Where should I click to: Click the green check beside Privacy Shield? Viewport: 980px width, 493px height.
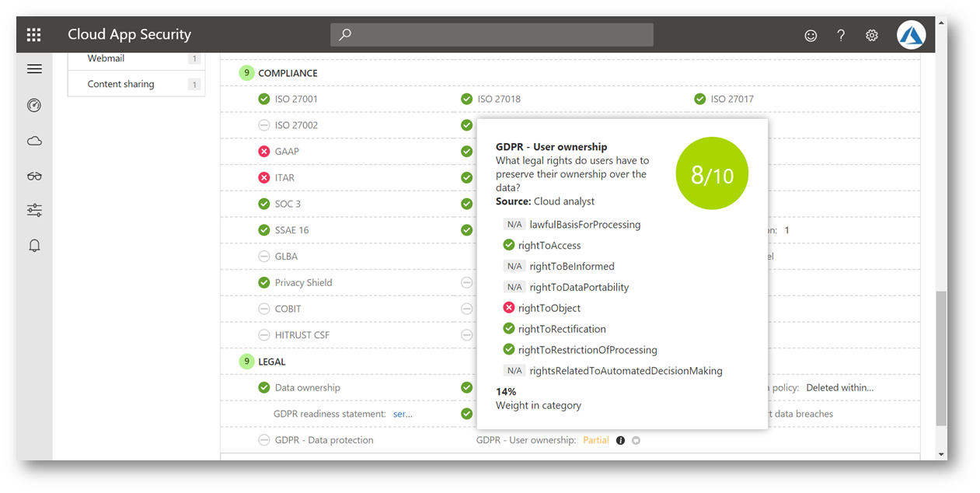(264, 282)
